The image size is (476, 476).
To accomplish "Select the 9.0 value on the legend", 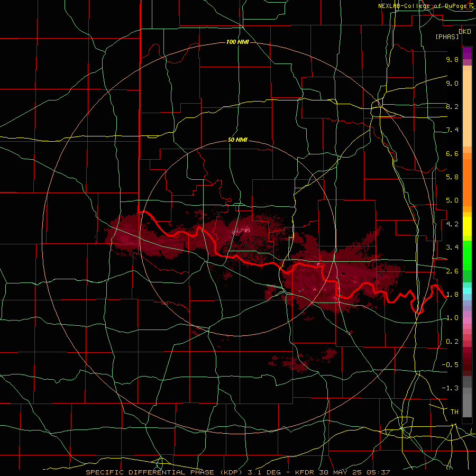I will click(x=452, y=83).
